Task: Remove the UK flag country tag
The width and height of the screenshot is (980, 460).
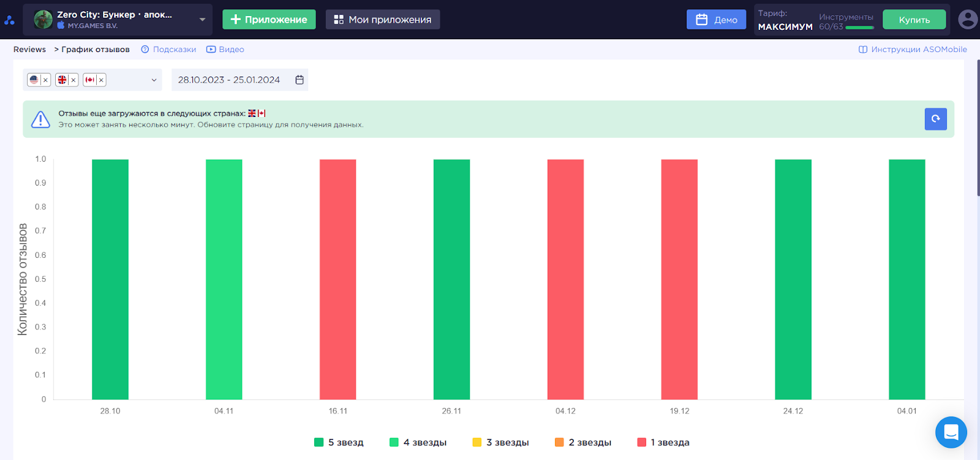Action: click(x=73, y=80)
